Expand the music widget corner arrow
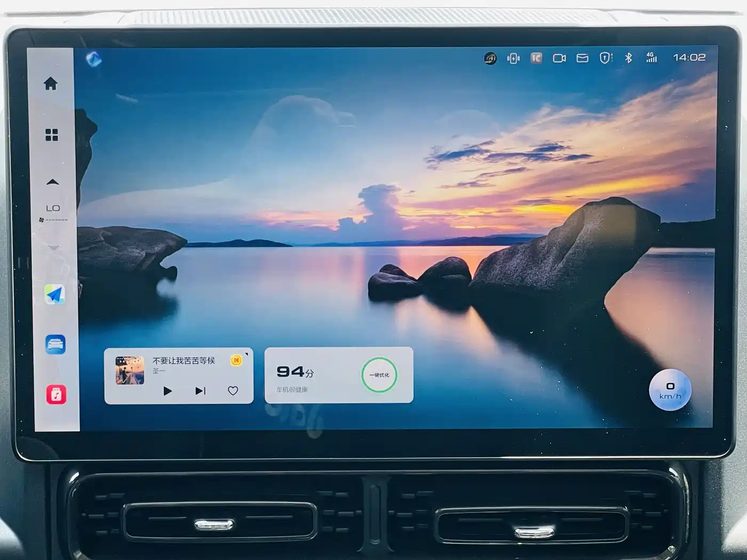This screenshot has height=560, width=747. tap(247, 354)
